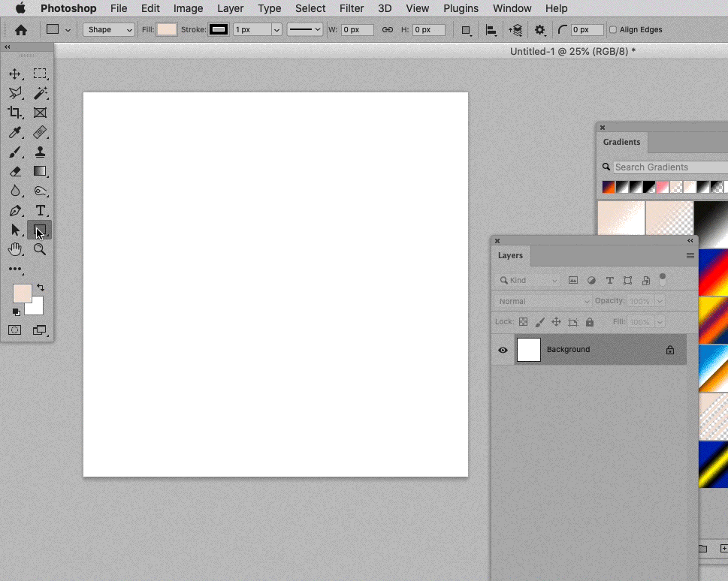Image resolution: width=728 pixels, height=581 pixels.
Task: Toggle lock transparent pixels in Layers panel
Action: tap(523, 321)
